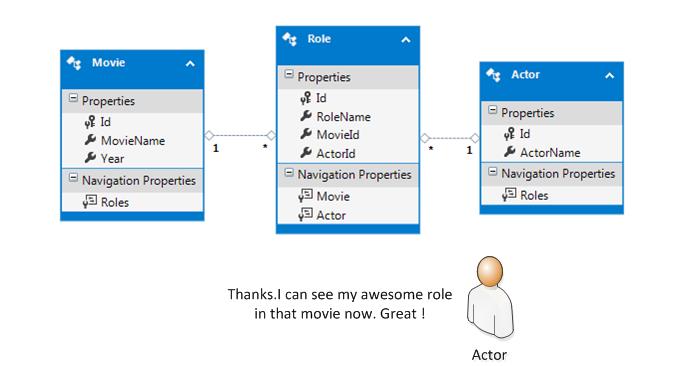
Task: Click the Actor entity header icon
Action: pyautogui.click(x=494, y=75)
